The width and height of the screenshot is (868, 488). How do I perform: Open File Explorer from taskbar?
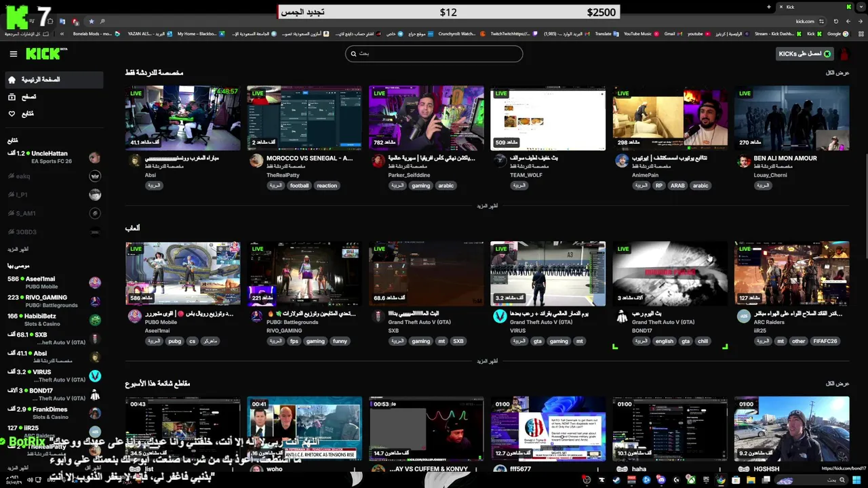click(751, 480)
